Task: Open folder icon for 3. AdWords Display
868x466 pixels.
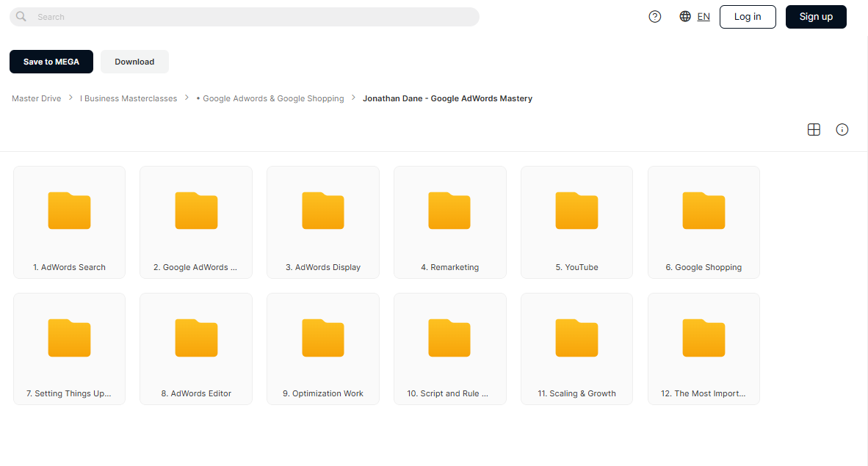Action: click(322, 211)
